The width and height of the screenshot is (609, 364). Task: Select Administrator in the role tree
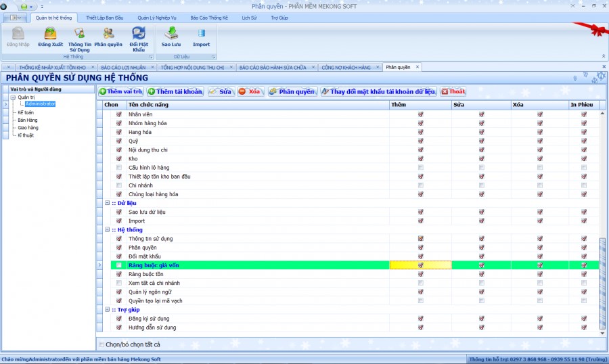tap(41, 104)
